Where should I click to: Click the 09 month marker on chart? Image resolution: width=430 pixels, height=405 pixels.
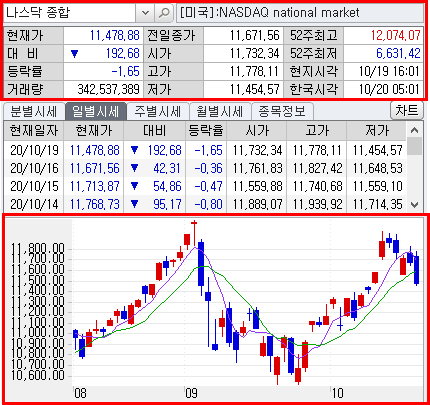click(191, 393)
